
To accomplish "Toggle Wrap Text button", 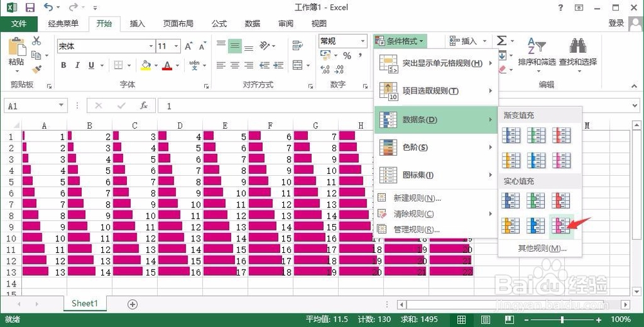I will point(298,46).
